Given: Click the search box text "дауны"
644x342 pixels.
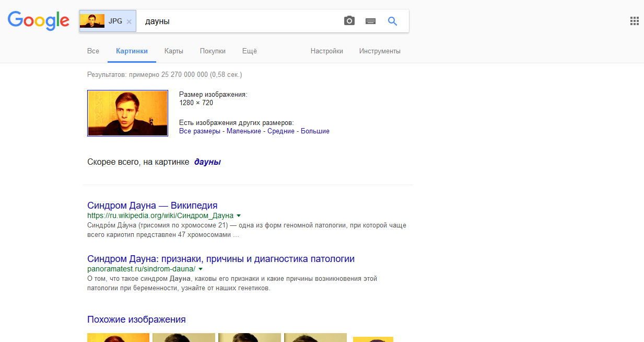Looking at the screenshot, I should (157, 21).
